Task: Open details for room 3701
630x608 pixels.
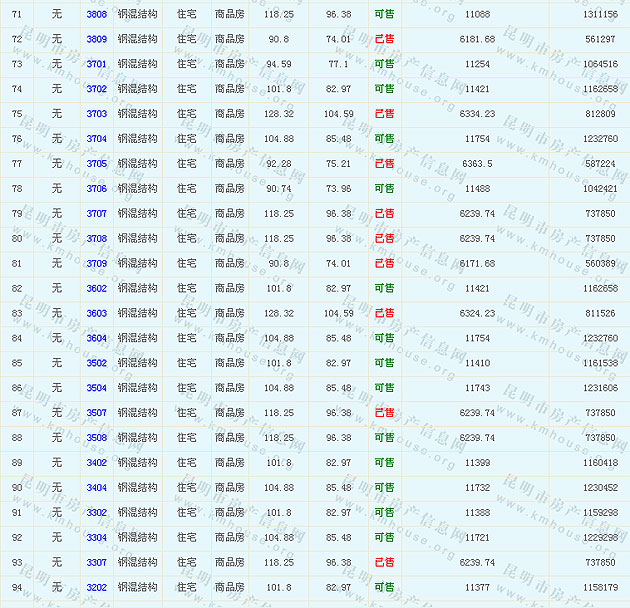Action: [x=96, y=64]
